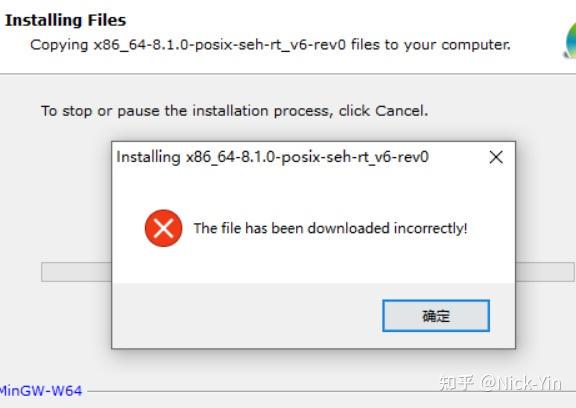Click the 'Installing Files' heading
Image resolution: width=576 pixels, height=408 pixels.
(x=65, y=20)
